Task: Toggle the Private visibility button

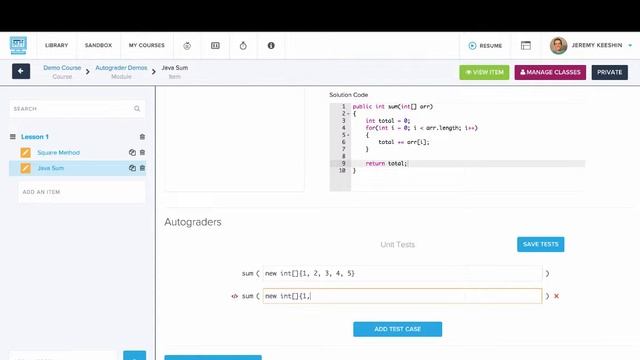Action: pyautogui.click(x=609, y=72)
